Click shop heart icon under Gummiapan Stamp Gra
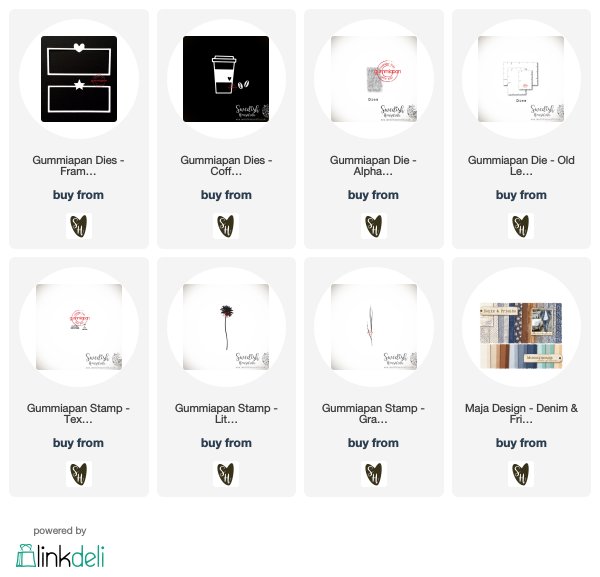600x577 pixels. point(373,474)
